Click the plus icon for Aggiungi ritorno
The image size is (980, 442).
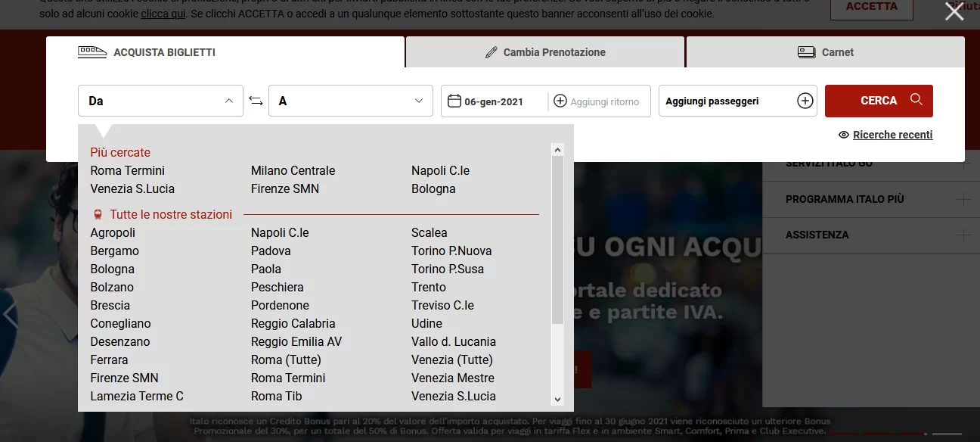(560, 101)
